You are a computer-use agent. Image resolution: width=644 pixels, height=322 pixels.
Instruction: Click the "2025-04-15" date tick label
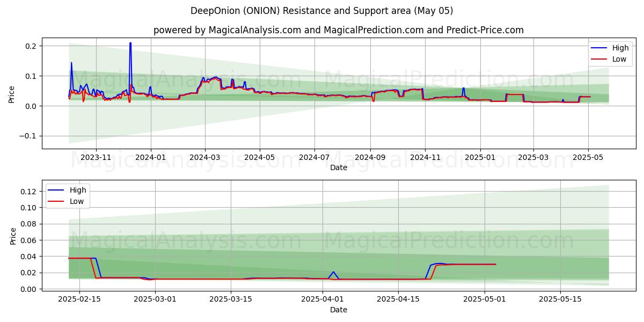(x=398, y=299)
